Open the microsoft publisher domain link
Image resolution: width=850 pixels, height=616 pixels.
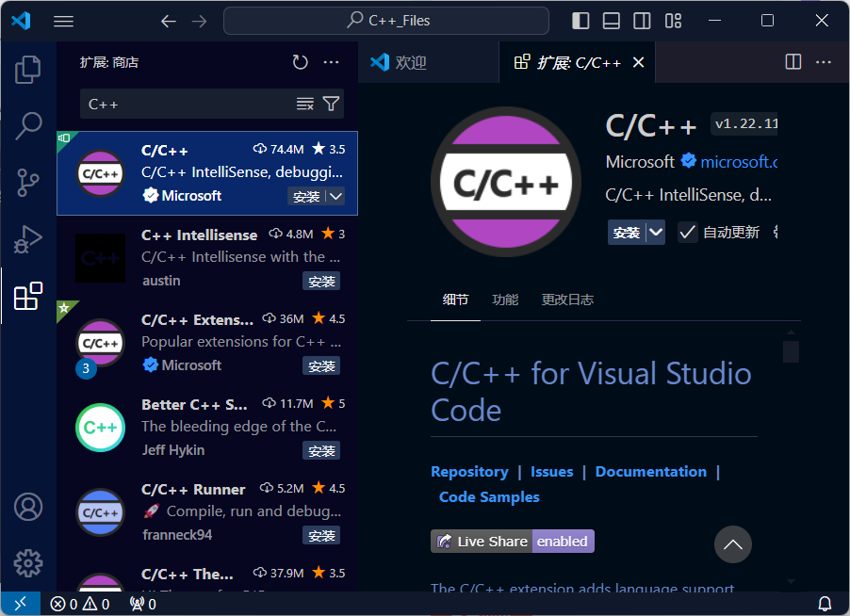click(x=739, y=161)
